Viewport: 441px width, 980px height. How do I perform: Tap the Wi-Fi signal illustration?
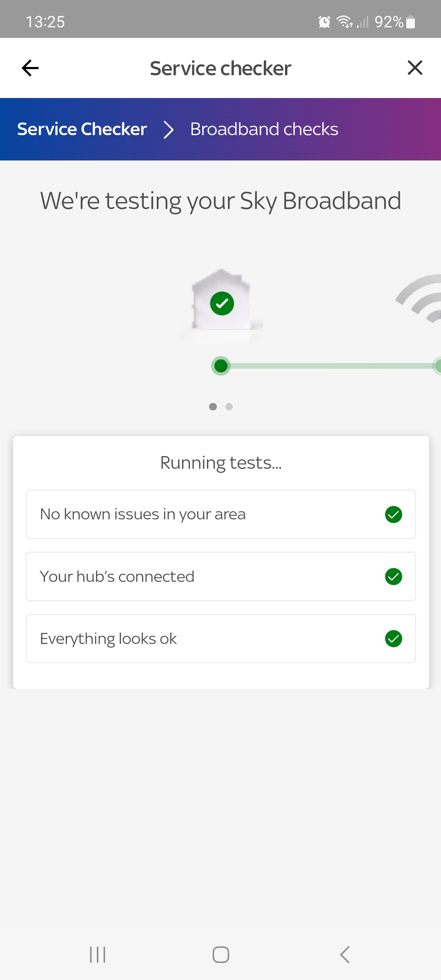pyautogui.click(x=421, y=298)
